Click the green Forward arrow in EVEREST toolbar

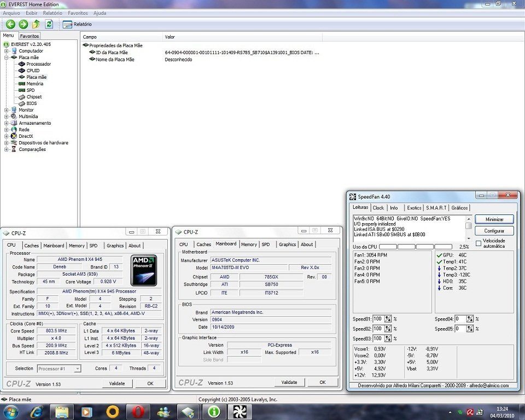(24, 24)
